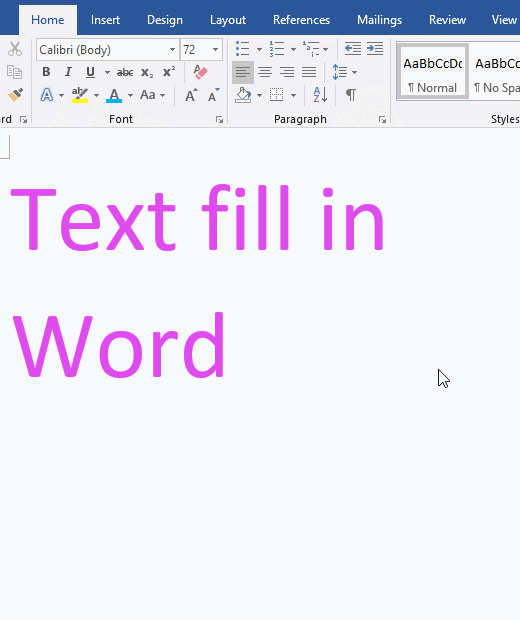Apply the Normal style
Screen dimensions: 520x620
tap(433, 72)
